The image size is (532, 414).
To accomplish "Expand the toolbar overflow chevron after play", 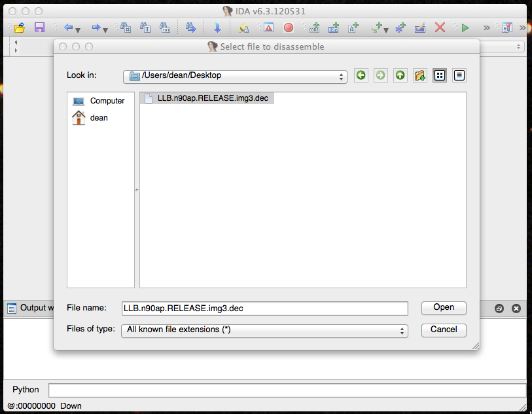I will click(x=487, y=28).
